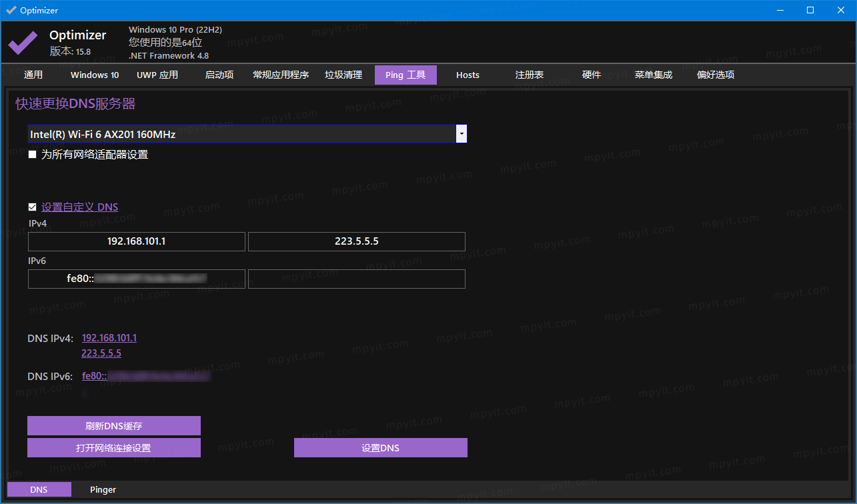This screenshot has height=504, width=857.
Task: Click the 刷新DNS缓存 button
Action: coord(114,426)
